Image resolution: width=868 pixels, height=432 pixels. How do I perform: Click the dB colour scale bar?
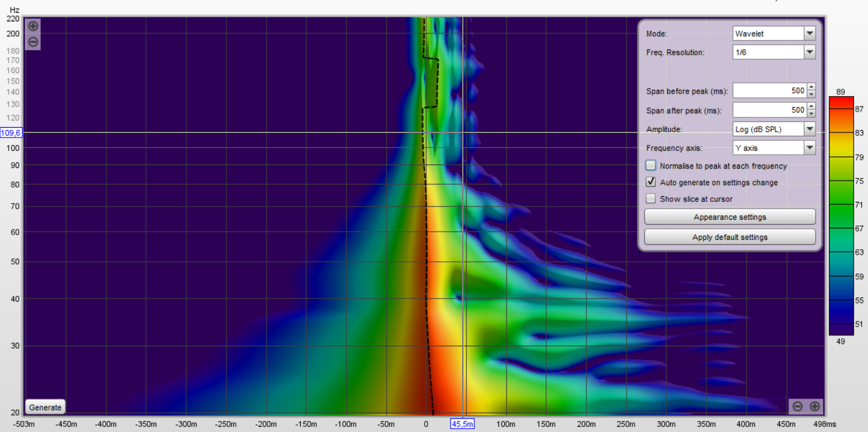tap(841, 216)
